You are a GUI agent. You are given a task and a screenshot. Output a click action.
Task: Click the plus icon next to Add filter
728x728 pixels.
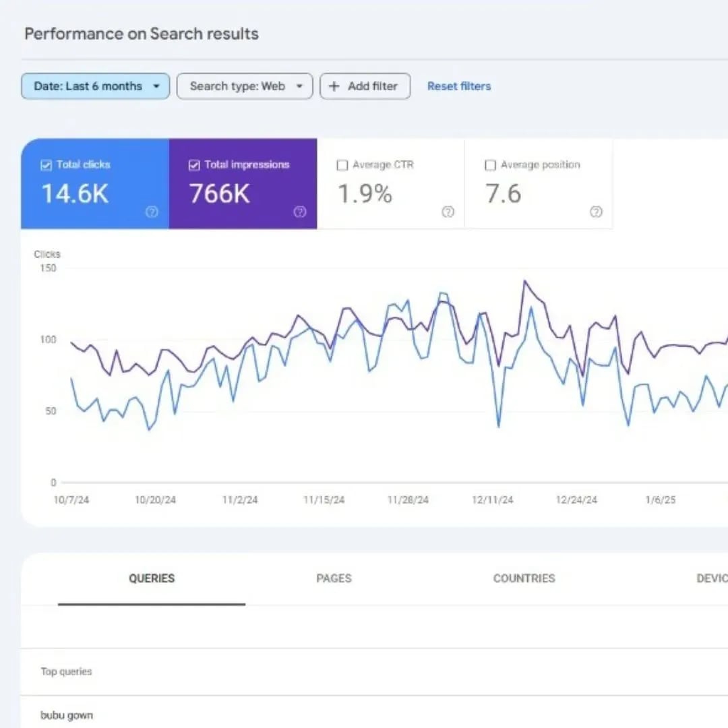(334, 86)
